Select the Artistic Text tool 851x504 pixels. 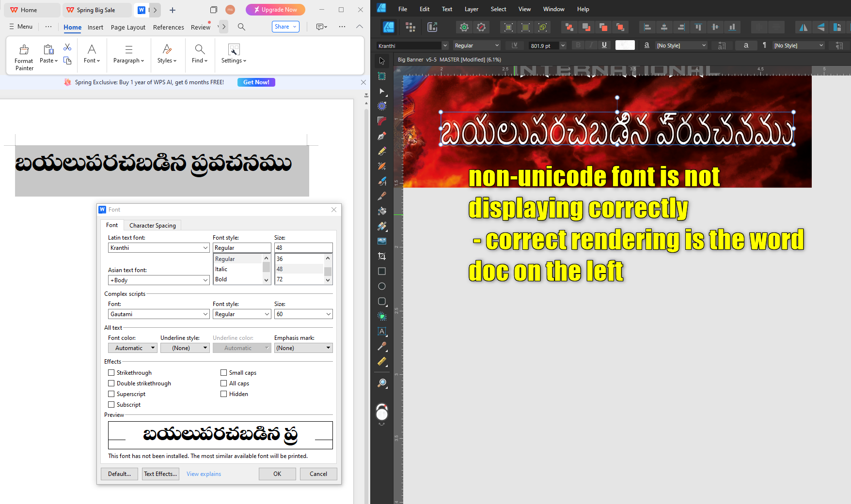pyautogui.click(x=382, y=331)
